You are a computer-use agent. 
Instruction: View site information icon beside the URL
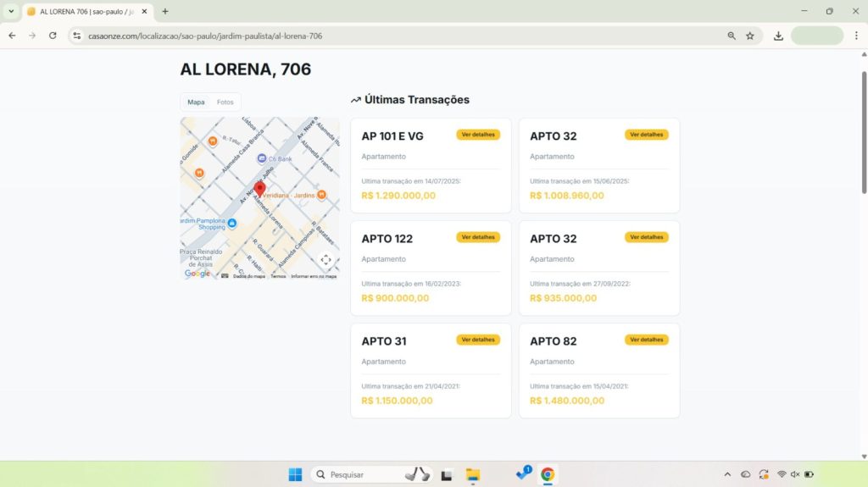[x=76, y=36]
